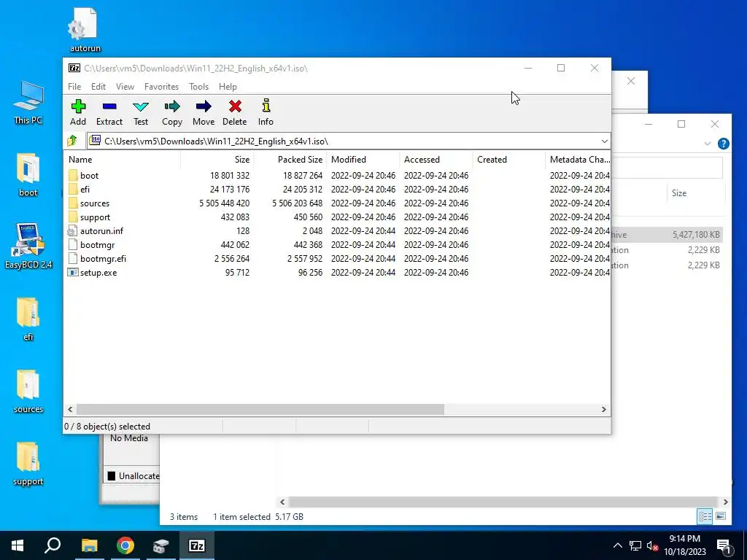Show hidden system tray icons
The height and width of the screenshot is (560, 747).
click(x=617, y=545)
